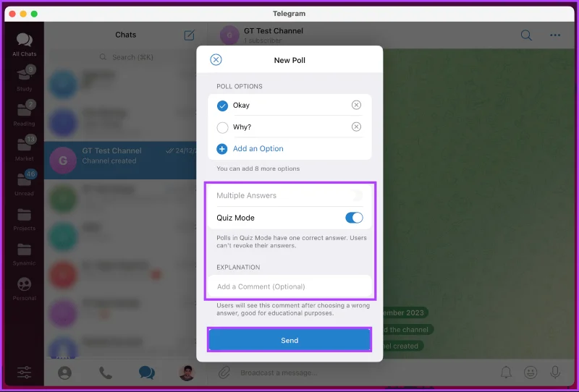Open All Chats folder in sidebar

click(x=25, y=44)
